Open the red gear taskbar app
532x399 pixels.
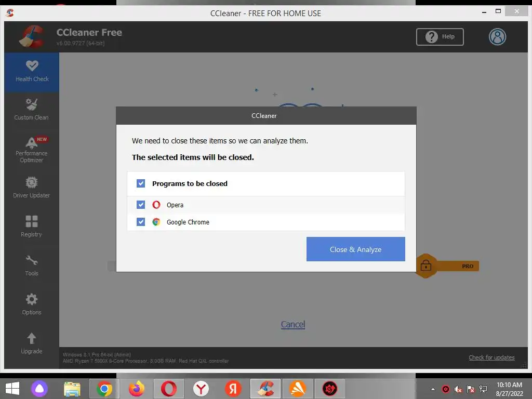[x=330, y=389]
